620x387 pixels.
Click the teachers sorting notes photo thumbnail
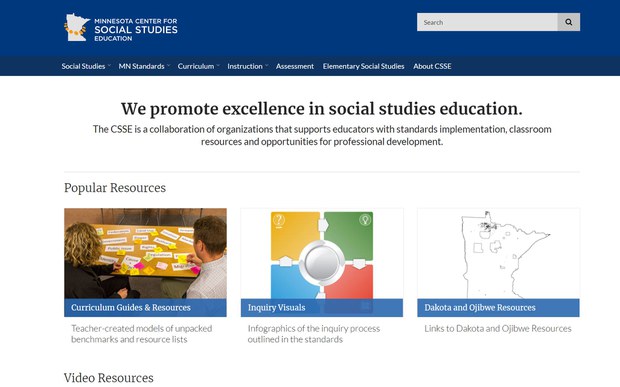click(x=146, y=253)
